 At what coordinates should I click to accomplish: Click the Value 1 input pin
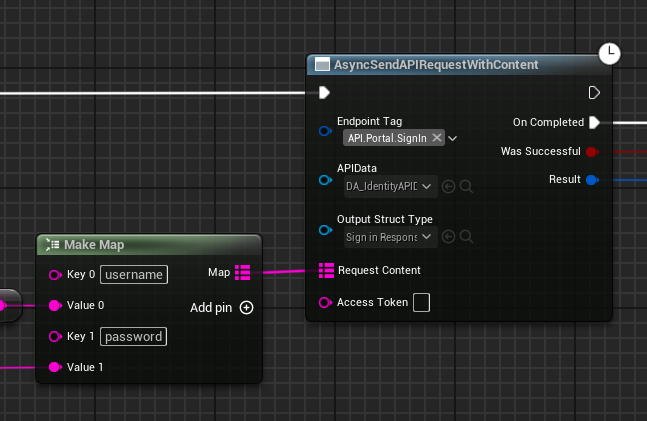click(55, 367)
